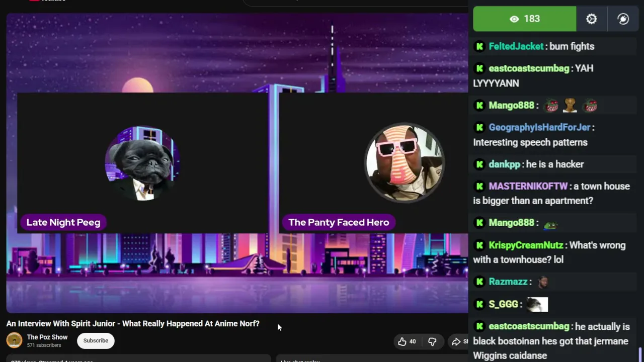
Task: Click the Kick badge beside dankpp
Action: click(x=479, y=164)
